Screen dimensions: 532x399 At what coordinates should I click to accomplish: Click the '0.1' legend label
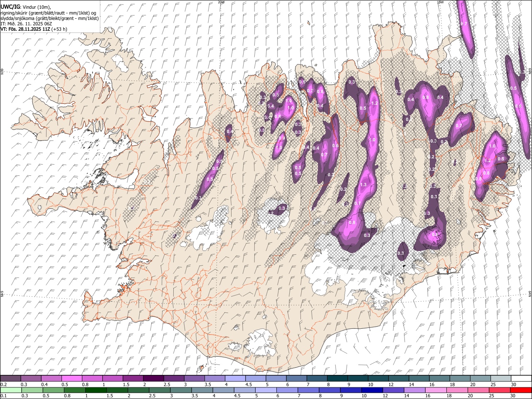(4, 396)
